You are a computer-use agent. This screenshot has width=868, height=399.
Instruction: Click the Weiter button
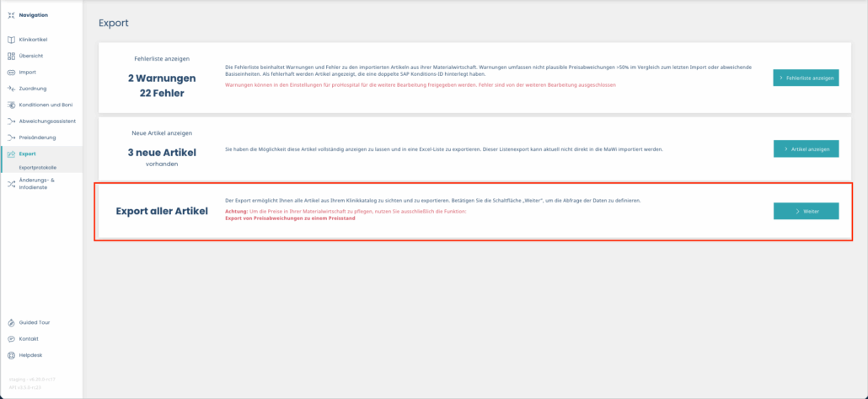click(806, 211)
